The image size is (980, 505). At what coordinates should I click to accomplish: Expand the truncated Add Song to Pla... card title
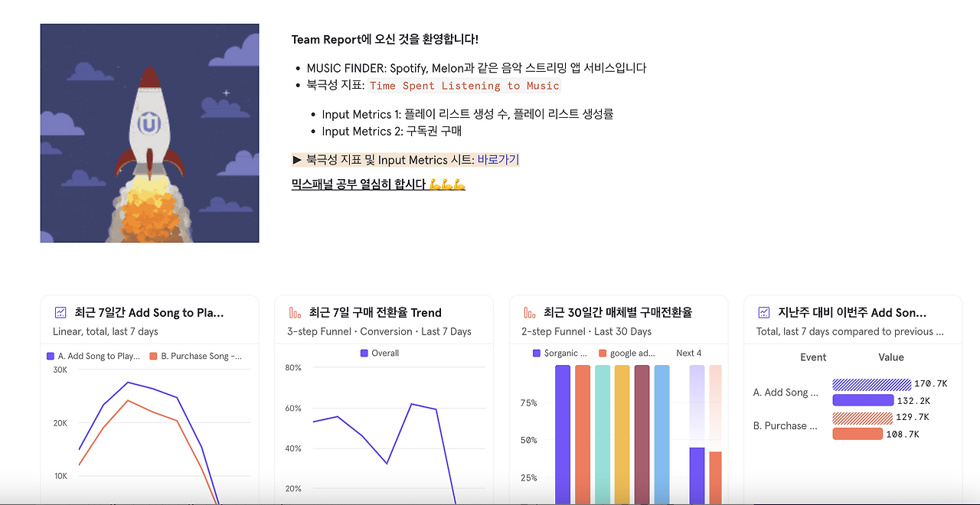coord(149,312)
